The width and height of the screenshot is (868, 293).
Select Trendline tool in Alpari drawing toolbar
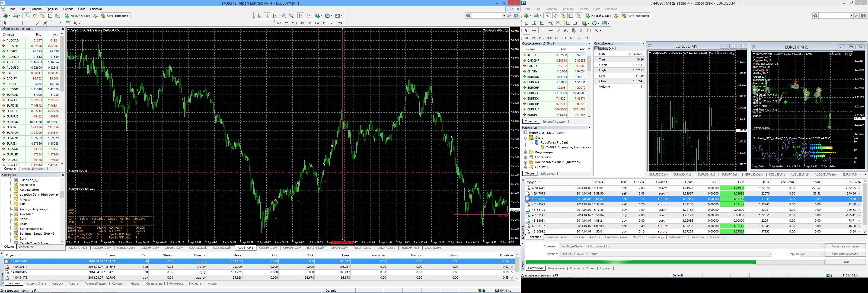tap(38, 23)
